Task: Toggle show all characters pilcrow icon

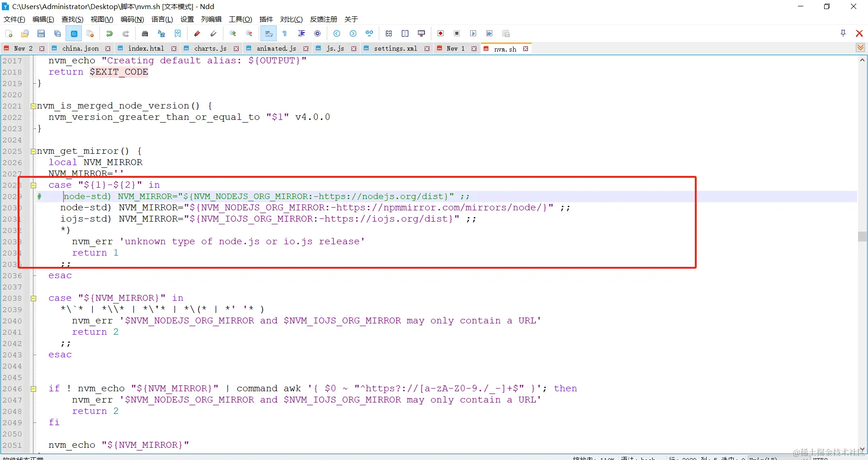Action: point(285,33)
